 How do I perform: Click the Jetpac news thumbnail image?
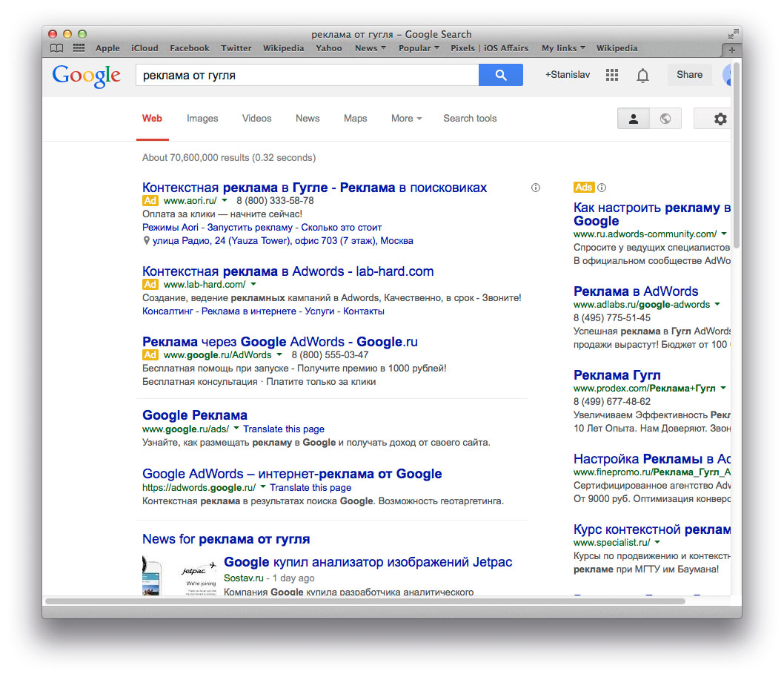point(180,576)
